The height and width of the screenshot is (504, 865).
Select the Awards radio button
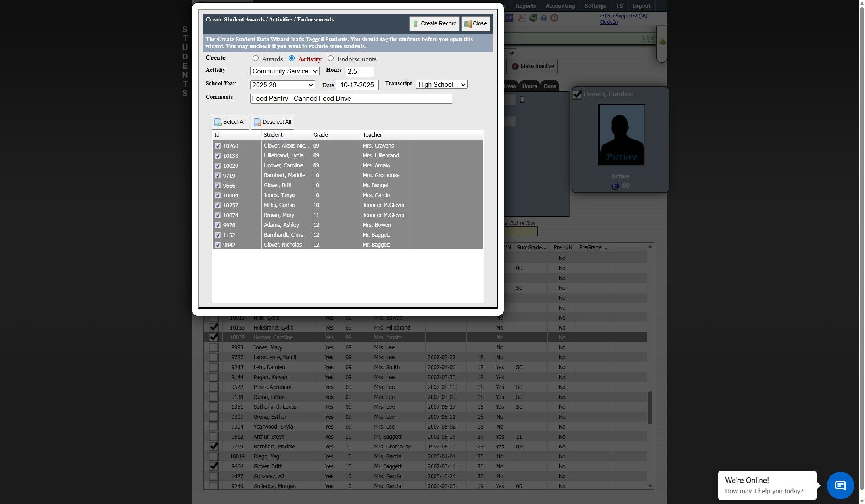tap(255, 58)
